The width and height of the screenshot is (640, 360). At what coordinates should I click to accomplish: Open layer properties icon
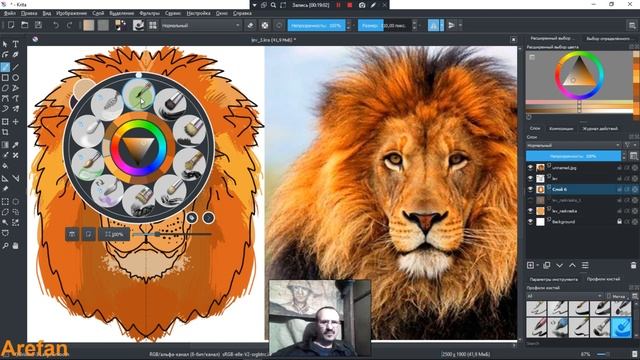585,265
